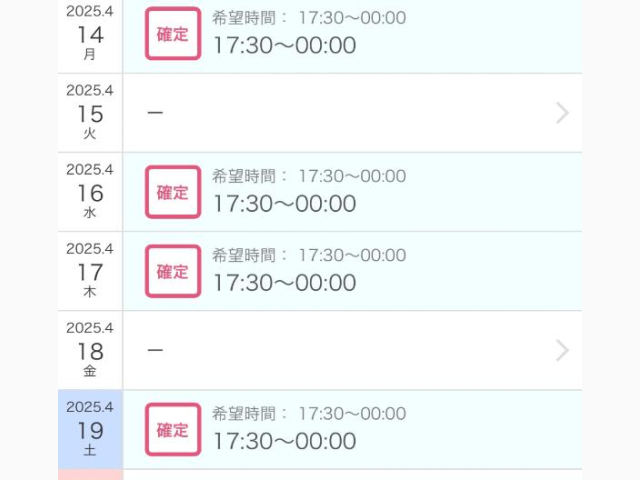Image resolution: width=640 pixels, height=480 pixels.
Task: Open April 14 shift time 17:30〜00:00
Action: pyautogui.click(x=284, y=45)
